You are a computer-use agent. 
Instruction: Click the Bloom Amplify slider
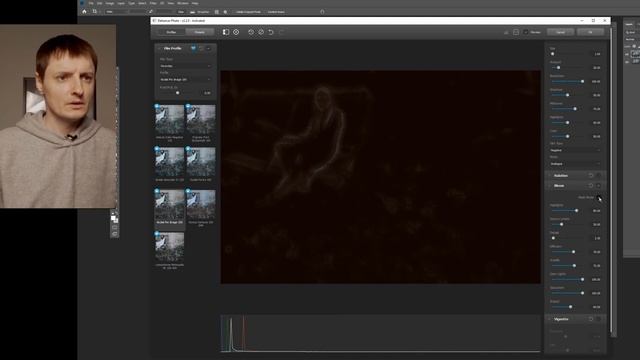[x=567, y=266]
